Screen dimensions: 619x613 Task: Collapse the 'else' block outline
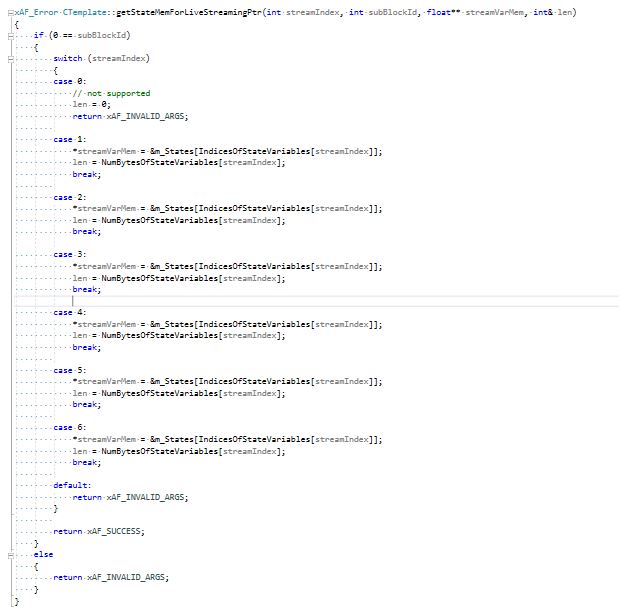click(x=11, y=555)
